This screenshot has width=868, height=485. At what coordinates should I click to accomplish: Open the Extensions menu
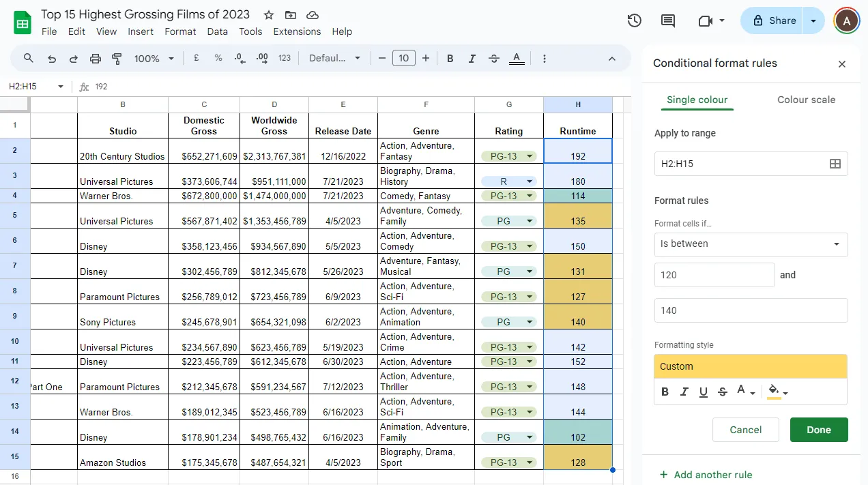(297, 31)
